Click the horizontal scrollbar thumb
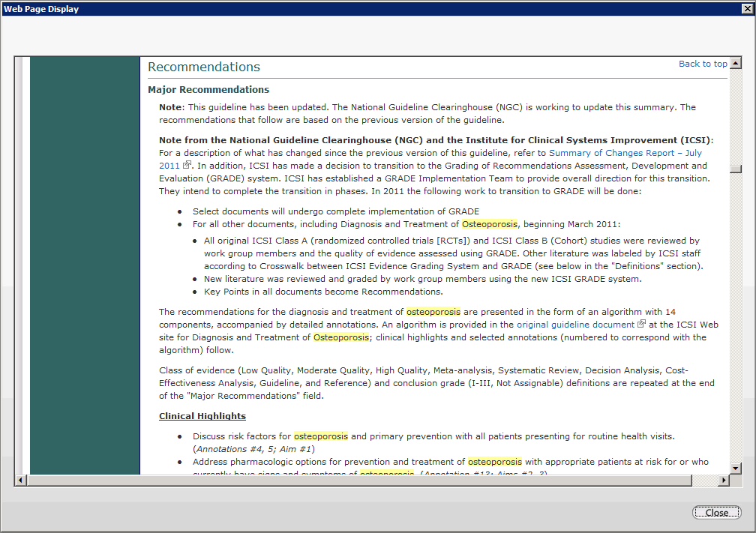Screen dimensions: 756x533 (359, 480)
